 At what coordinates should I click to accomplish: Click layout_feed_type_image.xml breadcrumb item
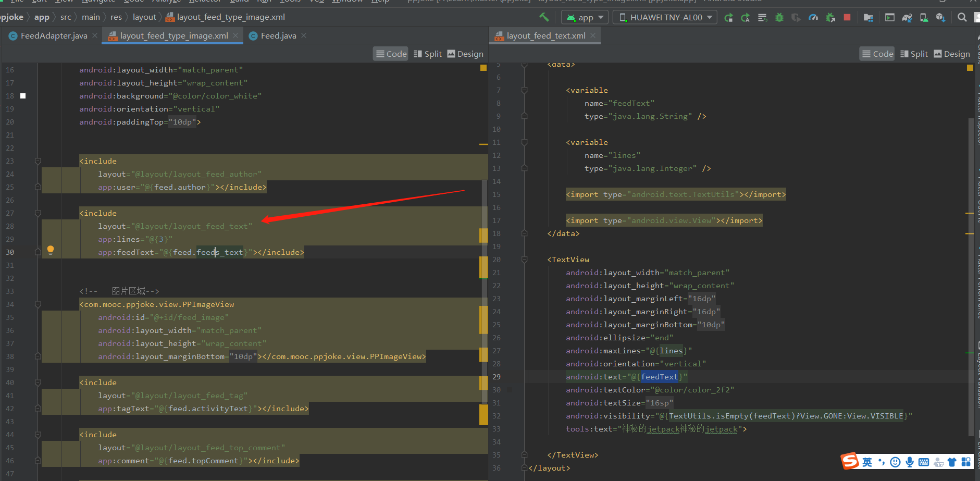click(x=226, y=17)
